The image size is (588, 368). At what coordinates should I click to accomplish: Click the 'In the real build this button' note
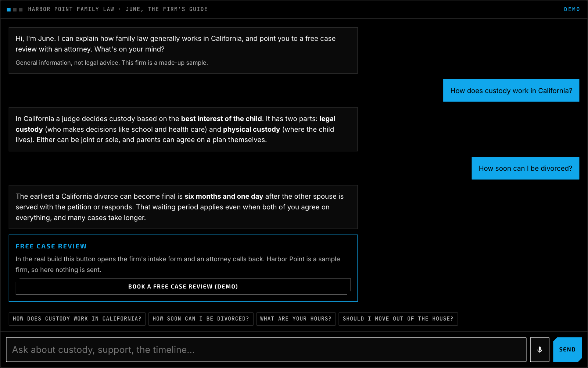pos(178,265)
